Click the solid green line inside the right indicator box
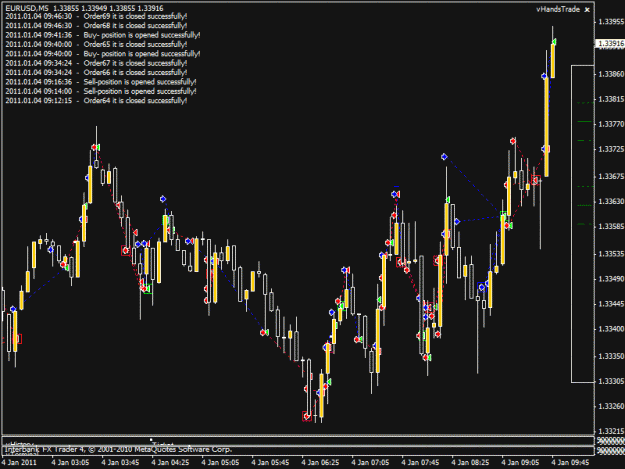 [x=584, y=122]
